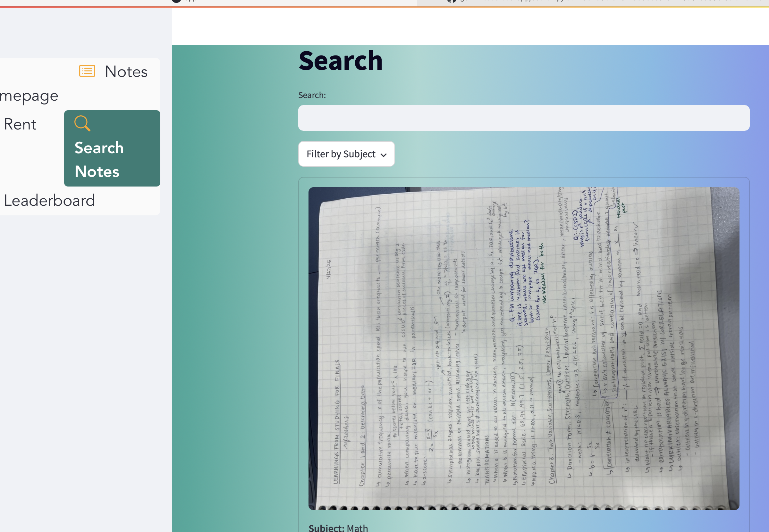Click the 'Search:' field label
The image size is (769, 532).
click(312, 95)
